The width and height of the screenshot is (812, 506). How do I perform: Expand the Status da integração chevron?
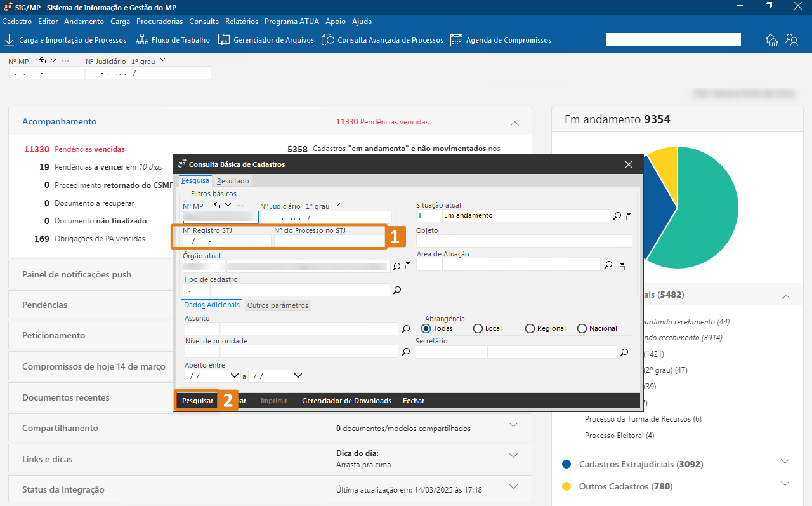514,486
